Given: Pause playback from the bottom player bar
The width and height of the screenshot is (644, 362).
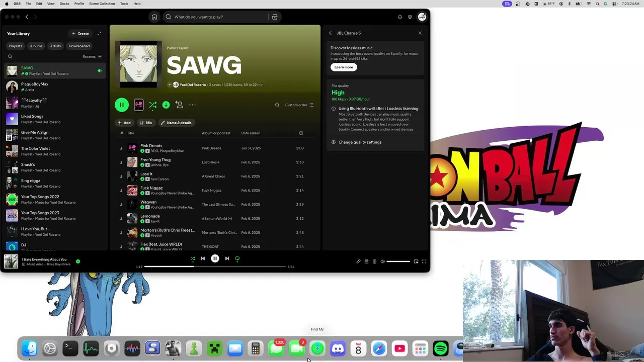Looking at the screenshot, I should coord(215,258).
